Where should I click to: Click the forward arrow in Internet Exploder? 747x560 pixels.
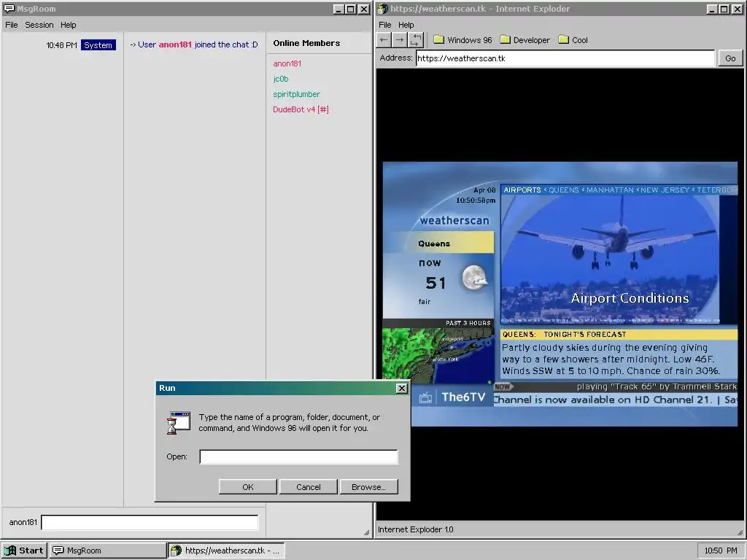[x=400, y=40]
